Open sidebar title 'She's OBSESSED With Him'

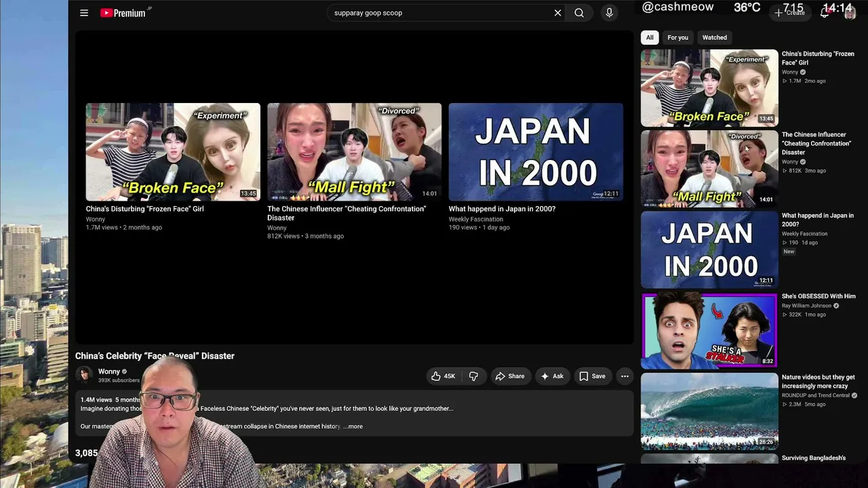tap(818, 296)
